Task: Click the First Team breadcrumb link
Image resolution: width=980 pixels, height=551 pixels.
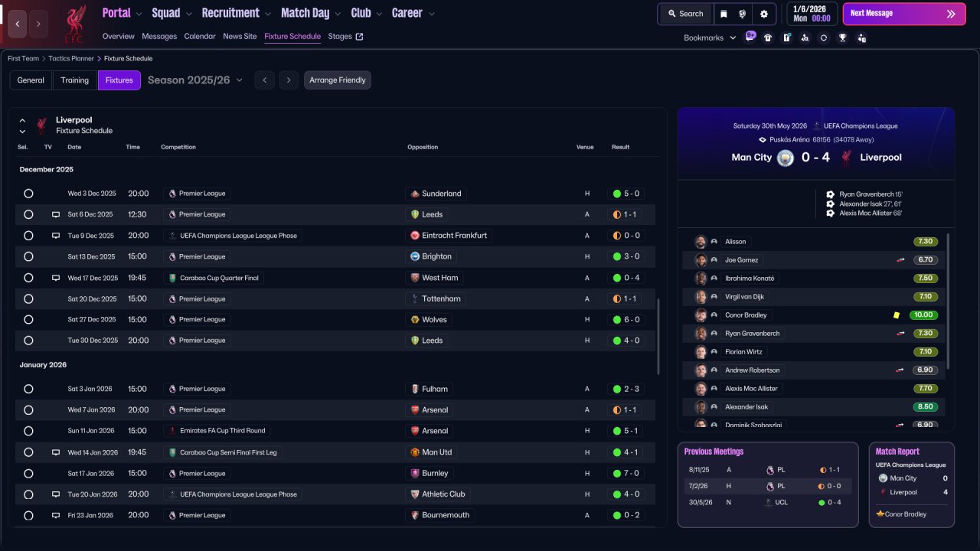Action: point(24,58)
